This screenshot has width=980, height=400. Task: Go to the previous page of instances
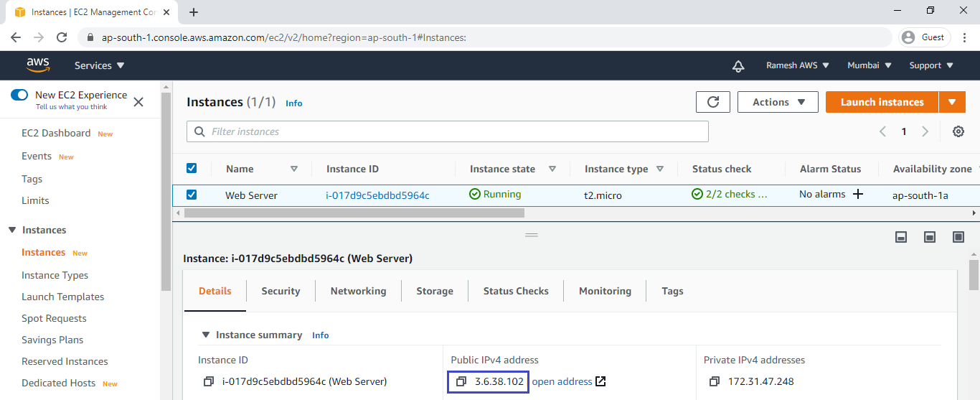(x=883, y=131)
